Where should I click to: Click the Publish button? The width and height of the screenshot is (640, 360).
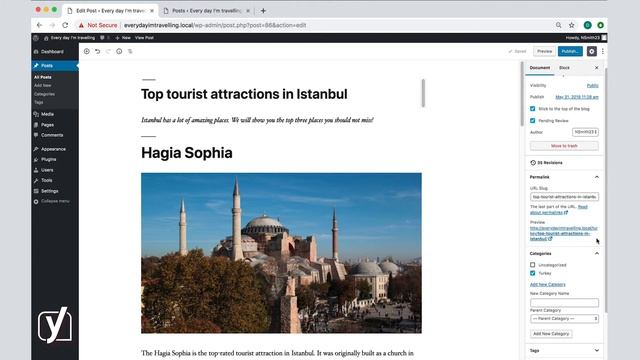tap(570, 51)
